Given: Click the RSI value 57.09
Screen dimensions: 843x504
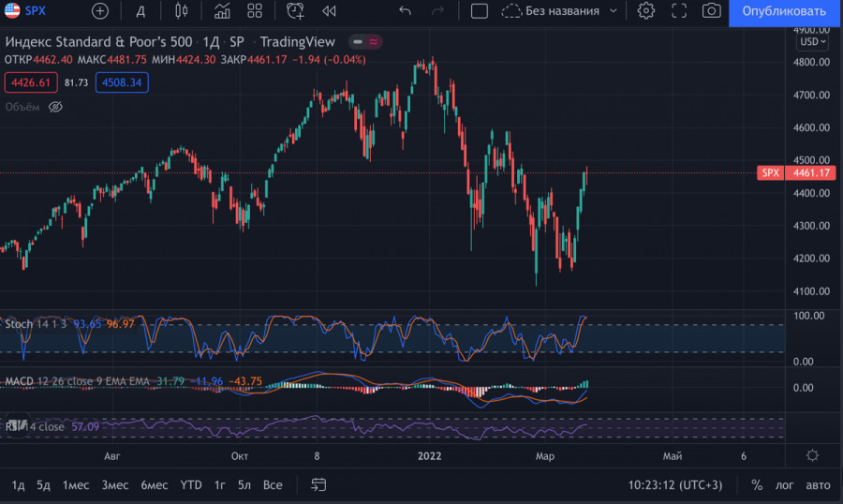Looking at the screenshot, I should (85, 426).
